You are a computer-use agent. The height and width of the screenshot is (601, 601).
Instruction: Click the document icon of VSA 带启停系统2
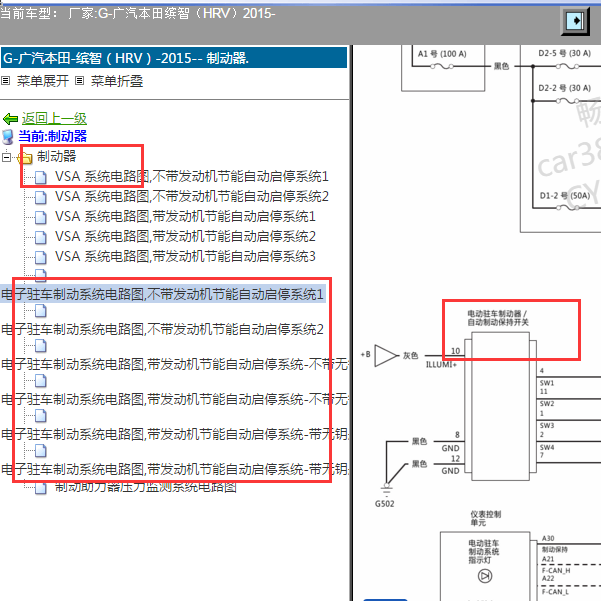click(x=41, y=237)
